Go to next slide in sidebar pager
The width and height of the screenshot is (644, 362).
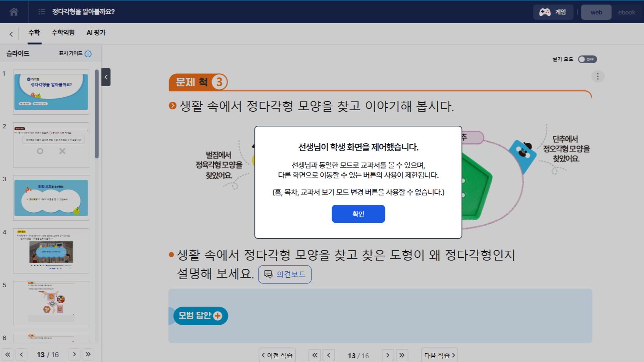74,354
